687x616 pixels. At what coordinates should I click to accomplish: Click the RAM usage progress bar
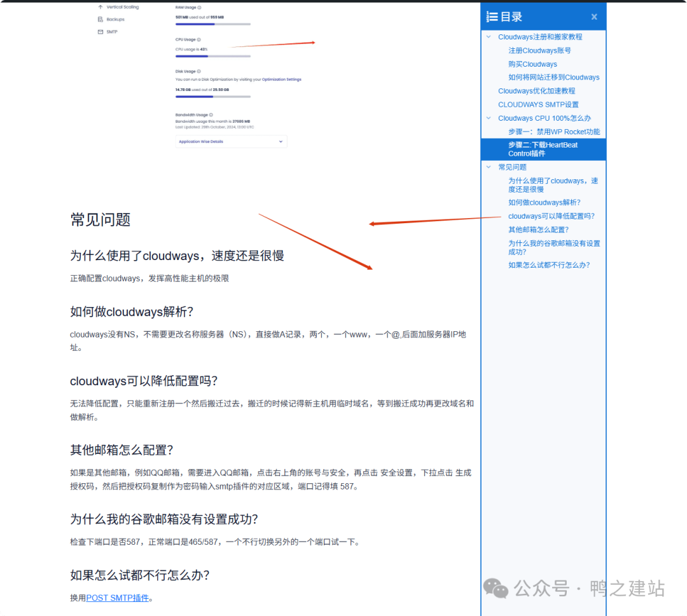pos(213,24)
